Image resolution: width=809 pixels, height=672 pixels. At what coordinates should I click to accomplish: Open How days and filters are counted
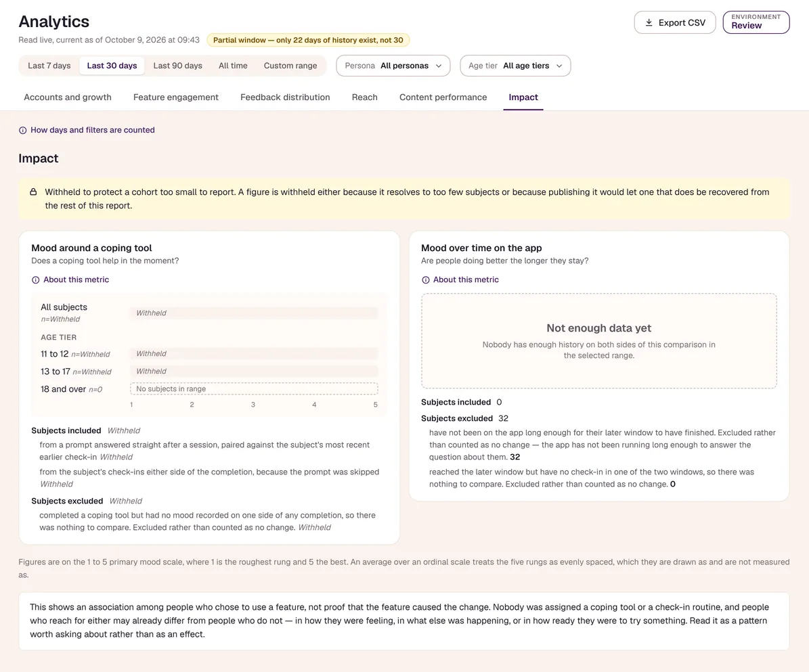pos(87,130)
